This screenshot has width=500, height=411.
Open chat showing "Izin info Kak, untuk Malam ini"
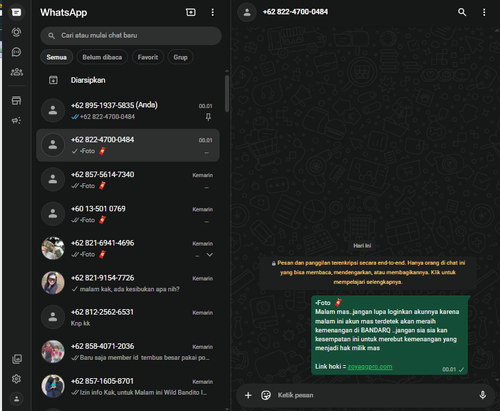coord(128,386)
